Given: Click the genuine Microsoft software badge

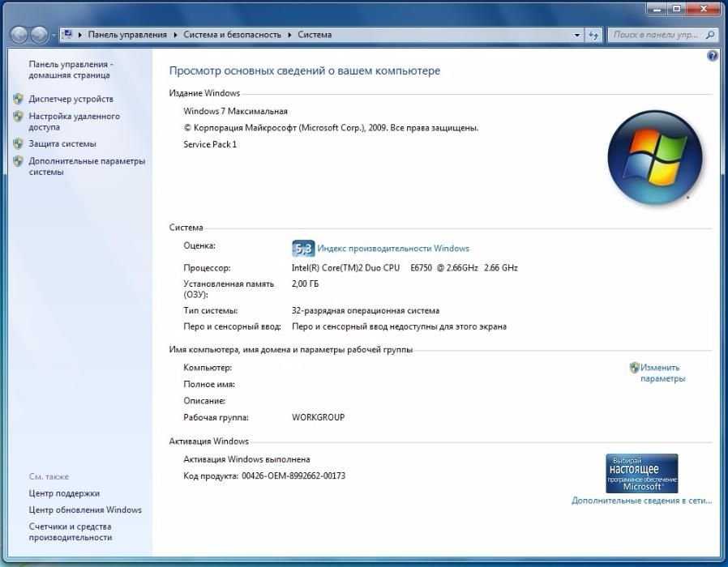Looking at the screenshot, I should click(x=641, y=473).
